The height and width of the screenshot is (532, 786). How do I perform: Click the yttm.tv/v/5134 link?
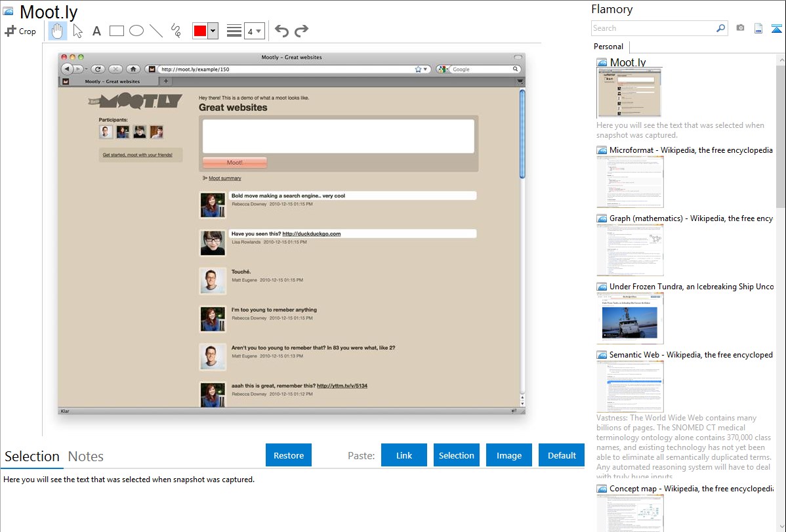click(x=342, y=386)
